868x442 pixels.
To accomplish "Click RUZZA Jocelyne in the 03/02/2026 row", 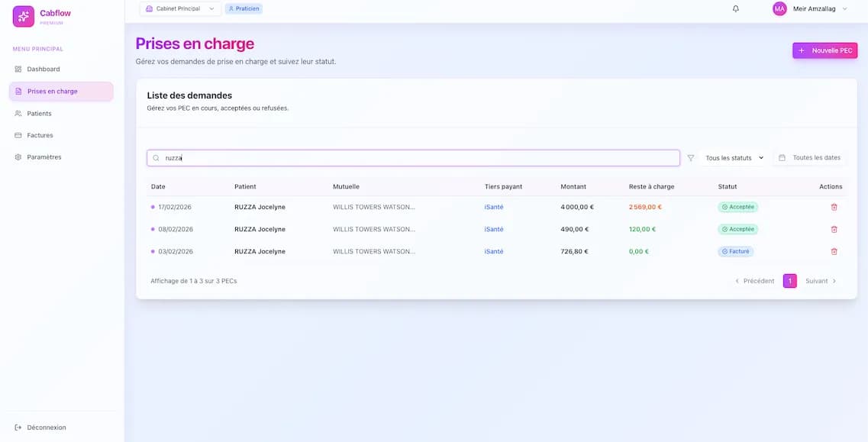I will point(260,251).
